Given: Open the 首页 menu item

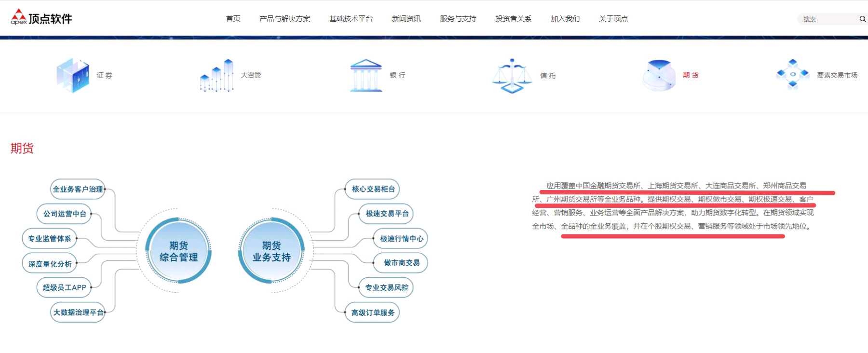Looking at the screenshot, I should coord(233,19).
